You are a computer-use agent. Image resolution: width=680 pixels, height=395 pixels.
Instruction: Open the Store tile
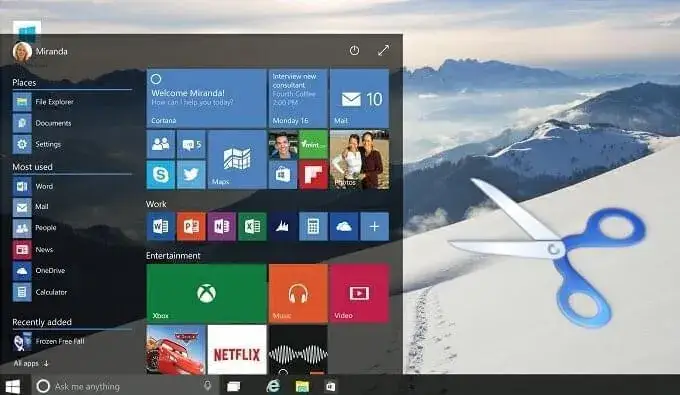[283, 175]
